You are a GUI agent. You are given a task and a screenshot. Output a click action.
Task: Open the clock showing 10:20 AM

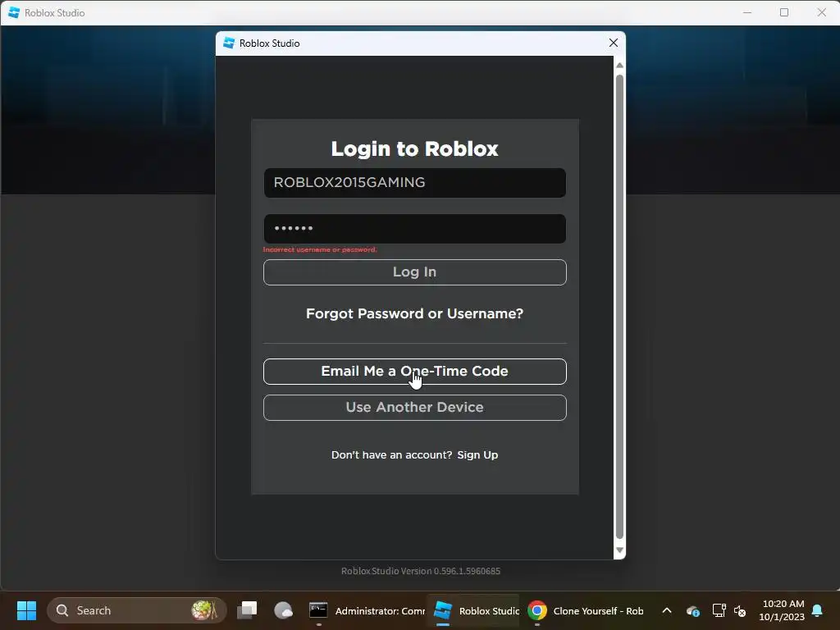tap(782, 610)
